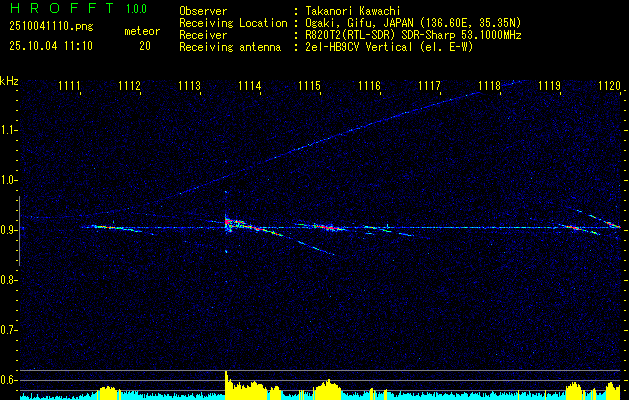Click the observer name Takanori Kawachi

pos(353,11)
